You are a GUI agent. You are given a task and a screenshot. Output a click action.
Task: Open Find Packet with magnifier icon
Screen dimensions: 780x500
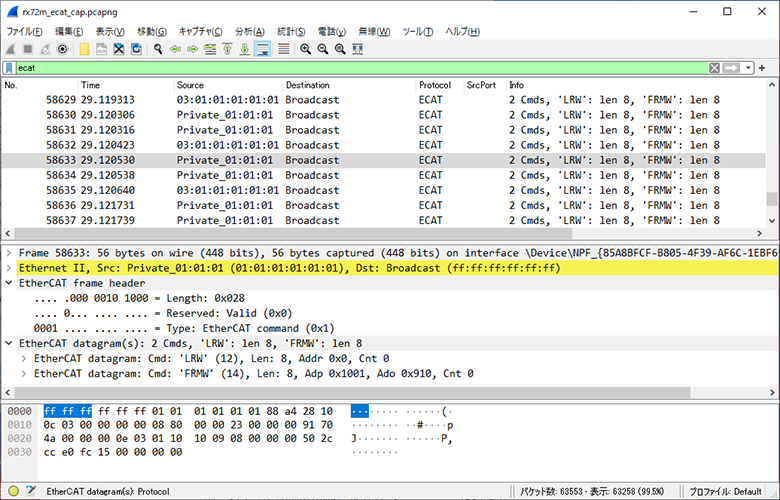[158, 49]
